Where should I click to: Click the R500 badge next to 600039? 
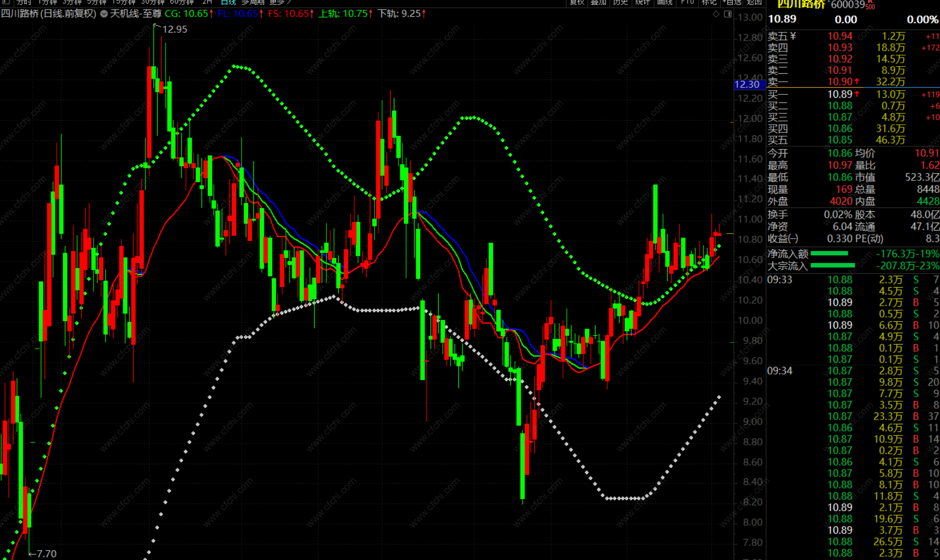coord(870,5)
